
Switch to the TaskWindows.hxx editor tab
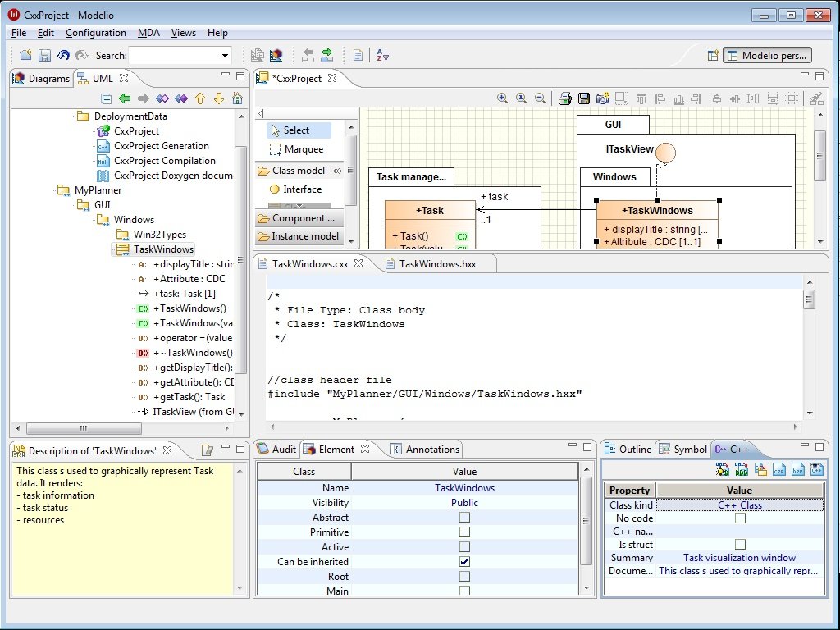point(437,263)
